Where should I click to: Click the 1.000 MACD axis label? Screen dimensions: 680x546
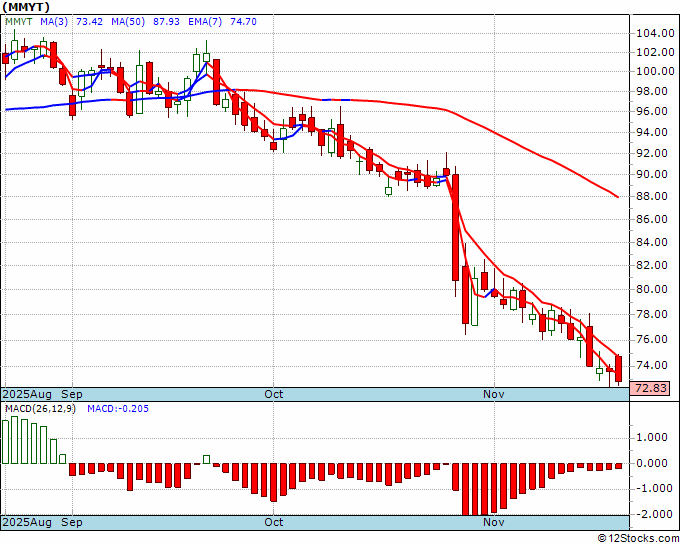(652, 437)
